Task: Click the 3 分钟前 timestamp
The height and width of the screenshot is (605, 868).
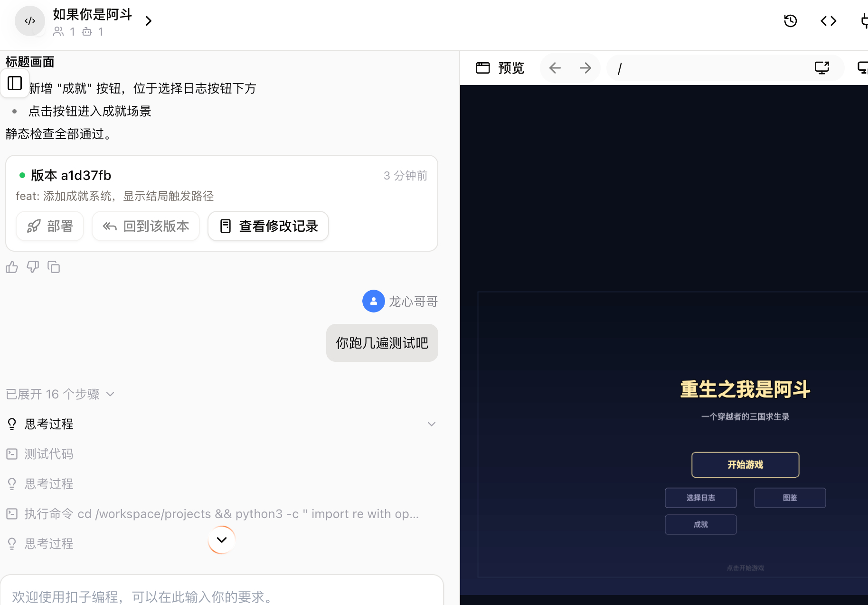Action: pyautogui.click(x=406, y=176)
